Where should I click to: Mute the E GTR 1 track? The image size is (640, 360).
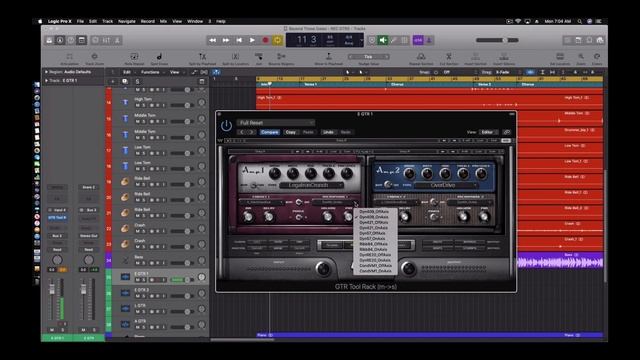pyautogui.click(x=138, y=280)
